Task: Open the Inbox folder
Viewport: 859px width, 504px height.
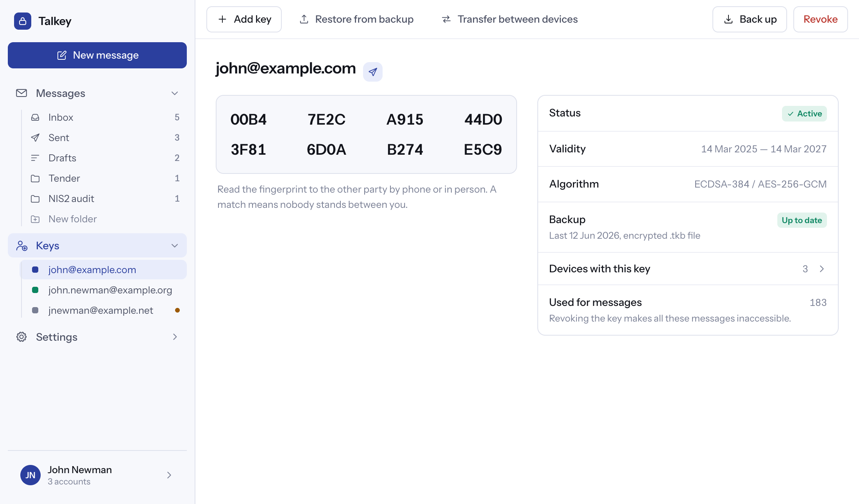Action: (104, 117)
